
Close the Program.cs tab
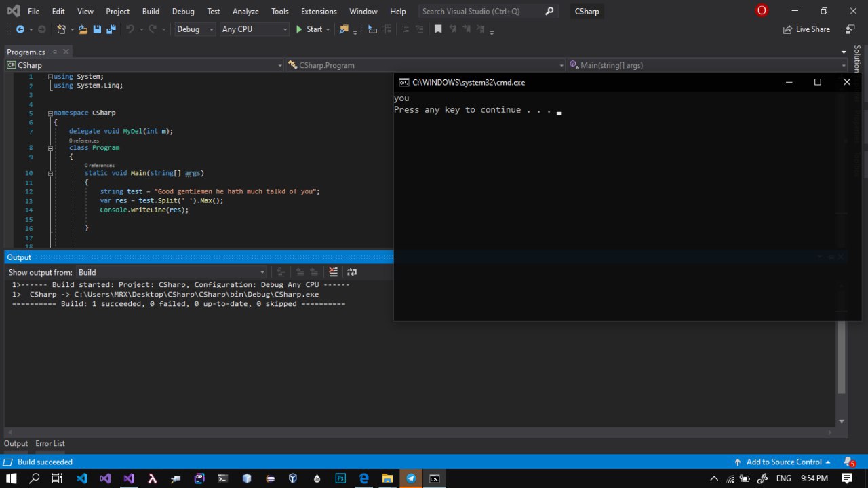pyautogui.click(x=66, y=52)
